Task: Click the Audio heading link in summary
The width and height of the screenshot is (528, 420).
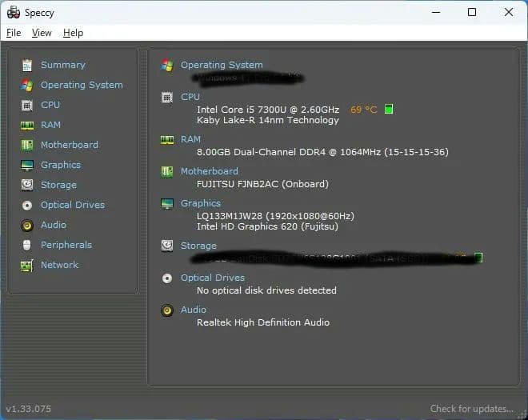Action: click(194, 310)
